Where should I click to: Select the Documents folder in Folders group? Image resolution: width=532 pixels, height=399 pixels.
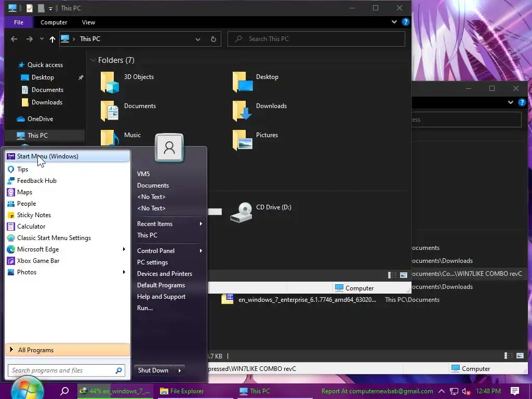[x=128, y=111]
